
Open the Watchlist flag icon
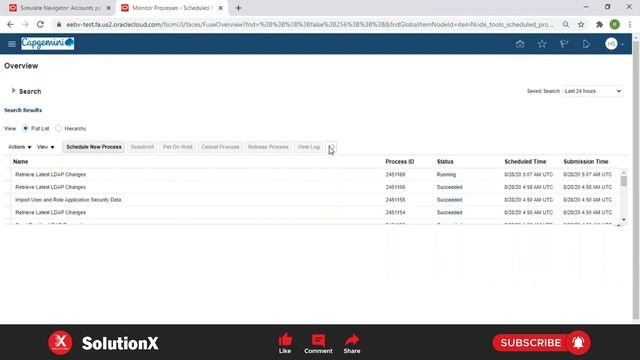tap(564, 44)
